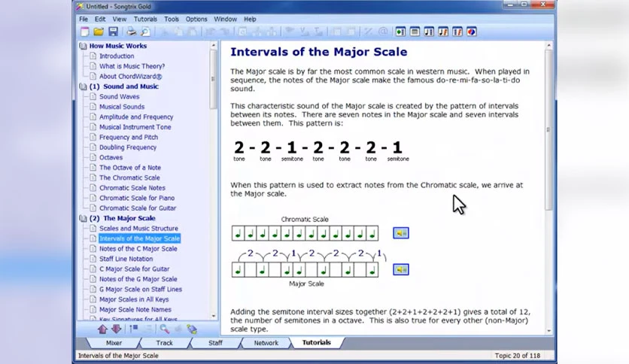
Task: Switch to the Staff tab
Action: click(215, 343)
